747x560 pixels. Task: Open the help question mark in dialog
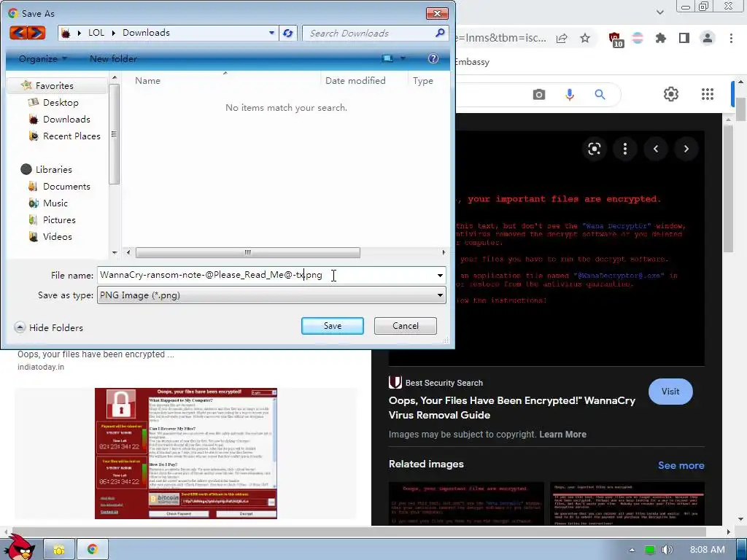433,58
